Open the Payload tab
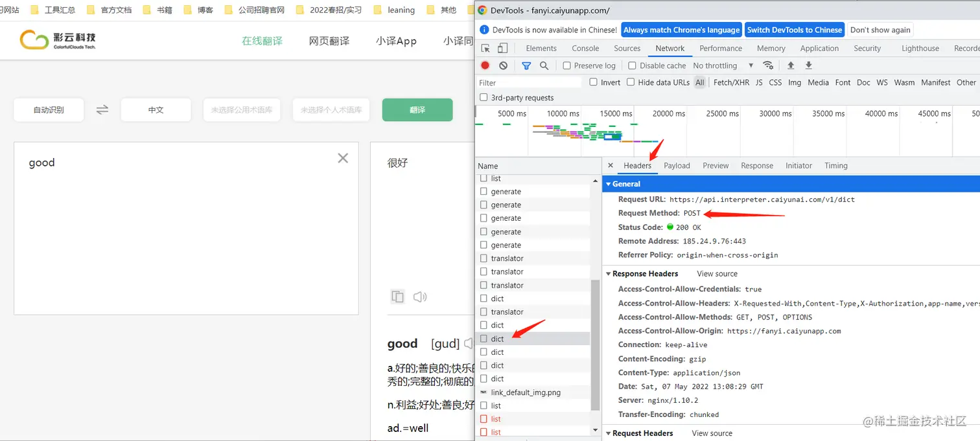This screenshot has height=441, width=980. pos(677,166)
